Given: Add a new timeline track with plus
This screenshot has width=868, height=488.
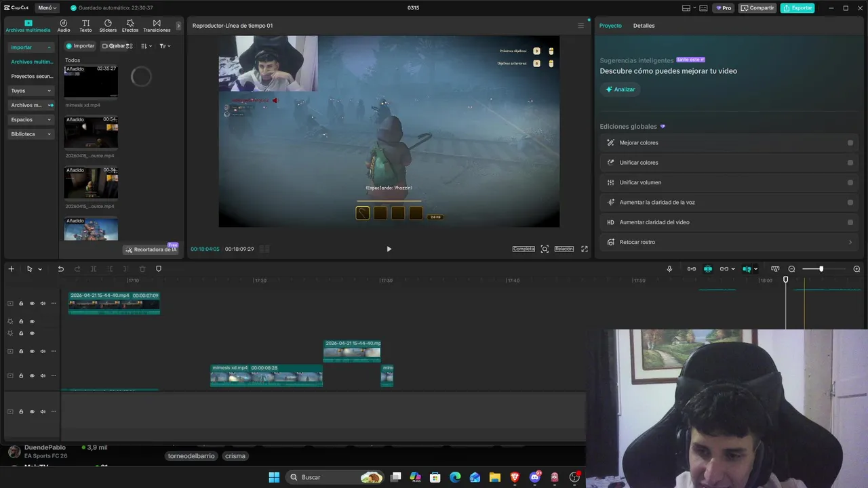Looking at the screenshot, I should point(11,269).
